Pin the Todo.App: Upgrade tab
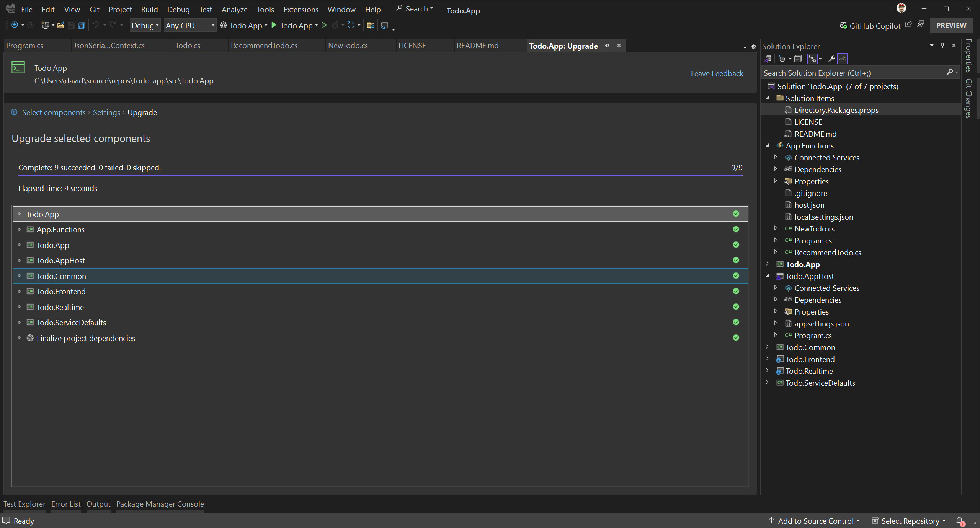This screenshot has height=528, width=980. (607, 46)
